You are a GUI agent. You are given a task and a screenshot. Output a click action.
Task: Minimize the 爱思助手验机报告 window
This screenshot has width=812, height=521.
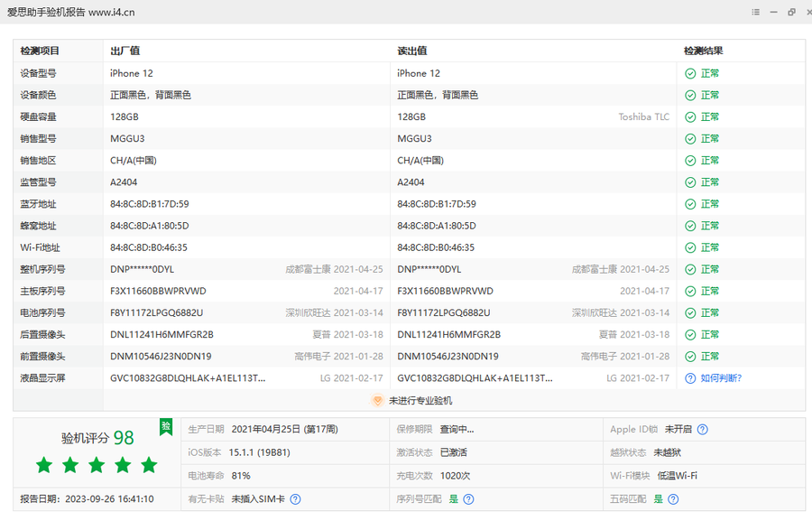click(774, 12)
